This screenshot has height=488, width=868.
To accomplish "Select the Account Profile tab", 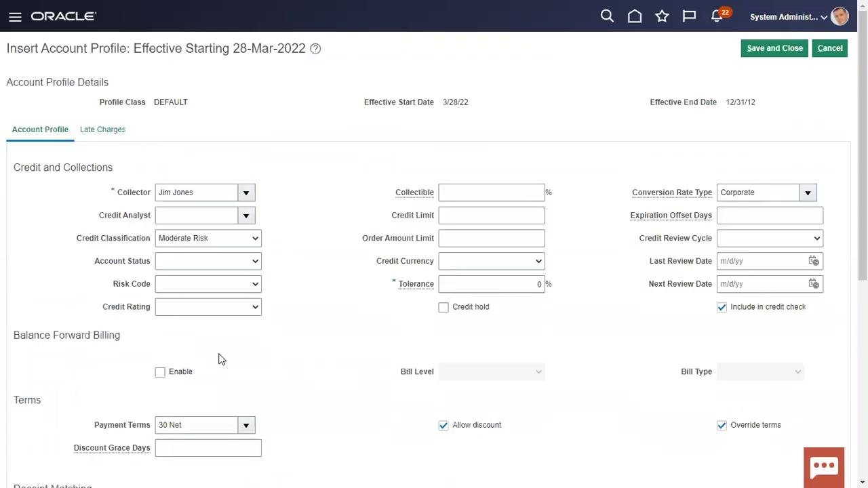I will (x=40, y=129).
